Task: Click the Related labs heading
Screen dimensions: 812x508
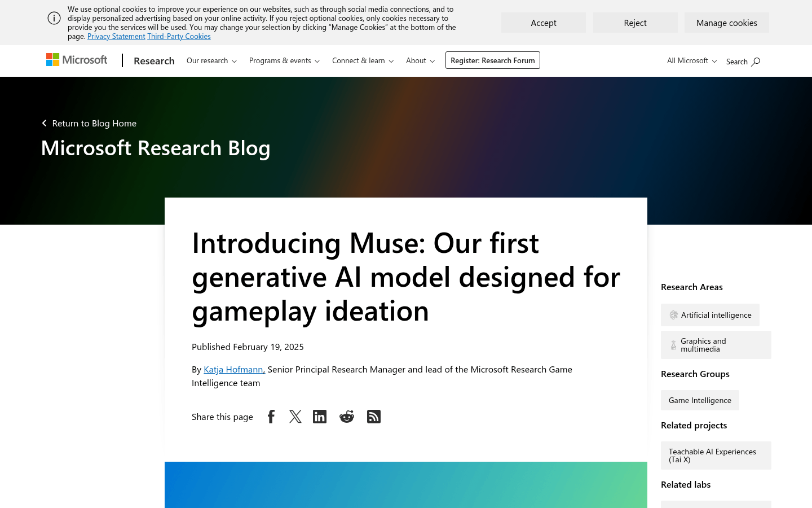Action: (x=686, y=484)
